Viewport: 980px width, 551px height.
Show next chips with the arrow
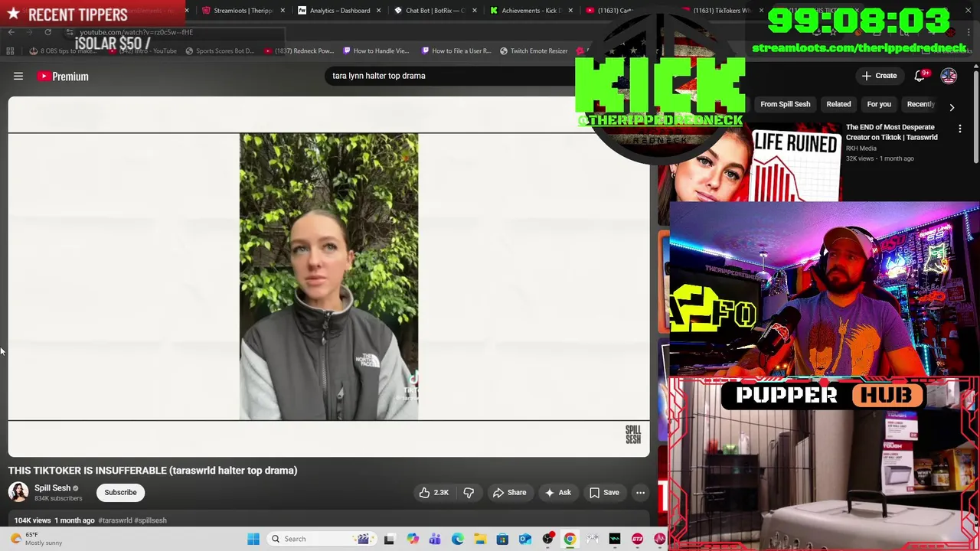[x=952, y=107]
